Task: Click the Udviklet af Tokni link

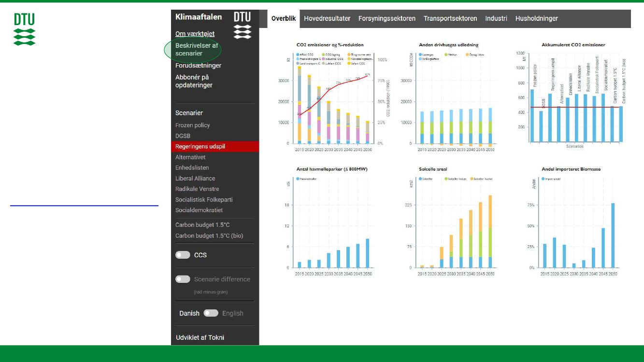Action: [200, 337]
